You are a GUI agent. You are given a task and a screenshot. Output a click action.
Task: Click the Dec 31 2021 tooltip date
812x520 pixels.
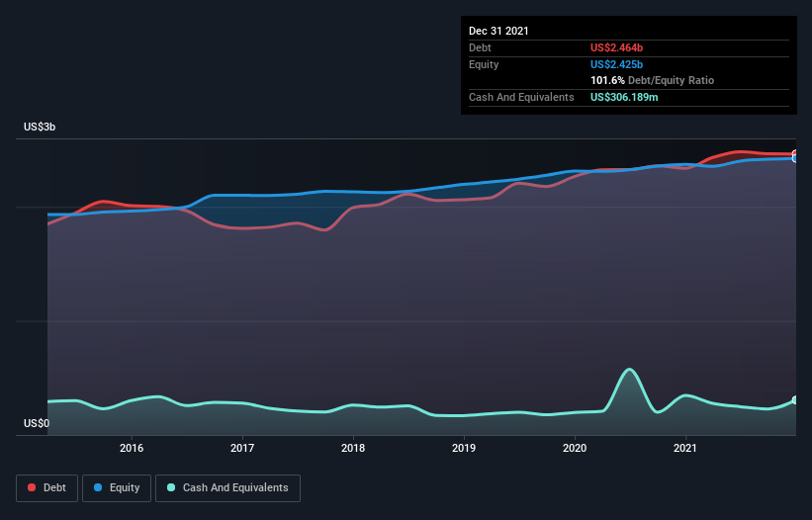point(498,31)
